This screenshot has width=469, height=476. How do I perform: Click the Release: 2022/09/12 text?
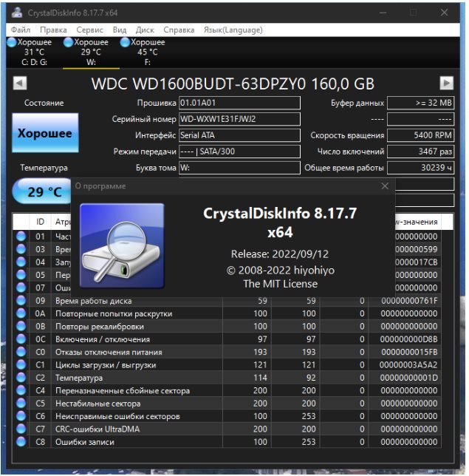pos(280,254)
